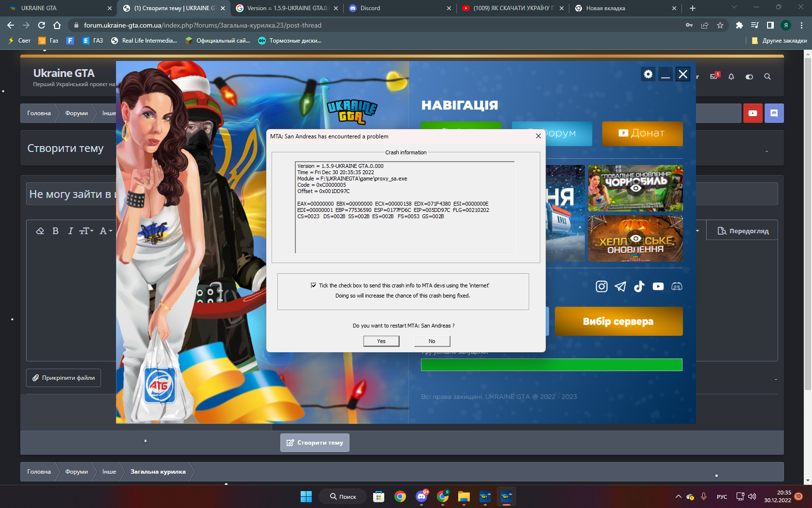Click the red YouTube button on forum

point(753,113)
